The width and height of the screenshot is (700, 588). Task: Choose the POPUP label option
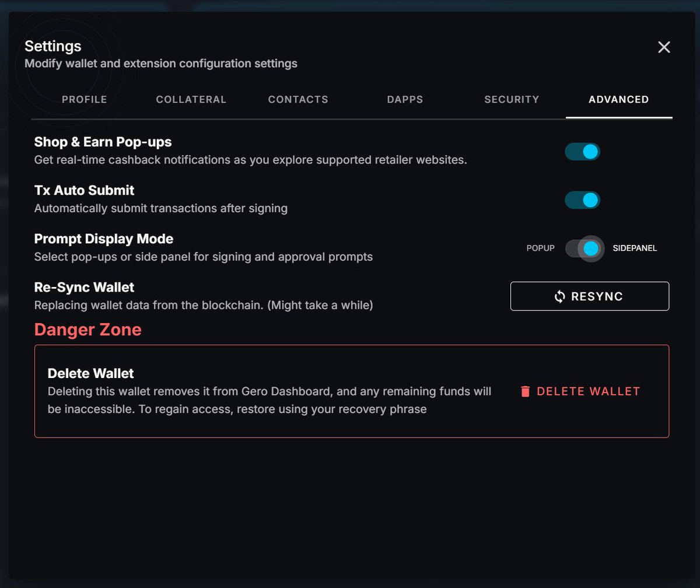(x=541, y=248)
